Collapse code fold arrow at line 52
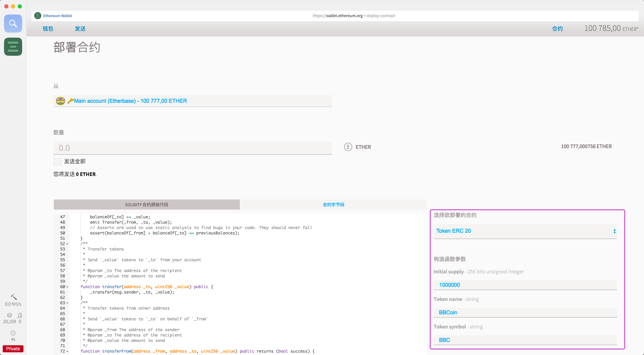The height and width of the screenshot is (355, 644). click(x=67, y=244)
